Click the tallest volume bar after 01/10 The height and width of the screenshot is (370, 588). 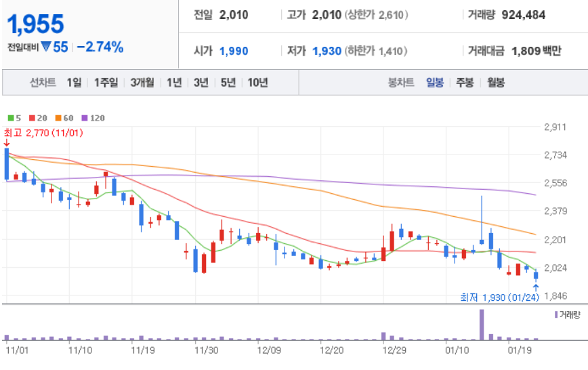click(482, 325)
